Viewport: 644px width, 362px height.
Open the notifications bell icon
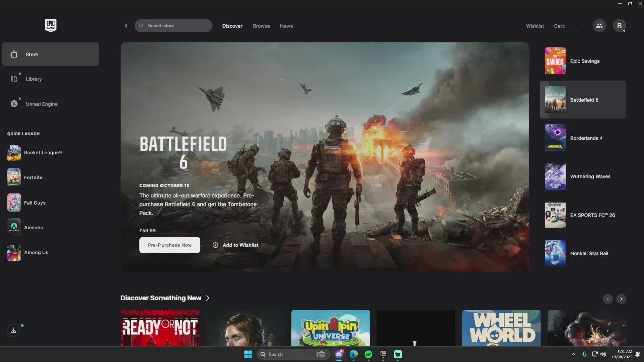pyautogui.click(x=638, y=354)
